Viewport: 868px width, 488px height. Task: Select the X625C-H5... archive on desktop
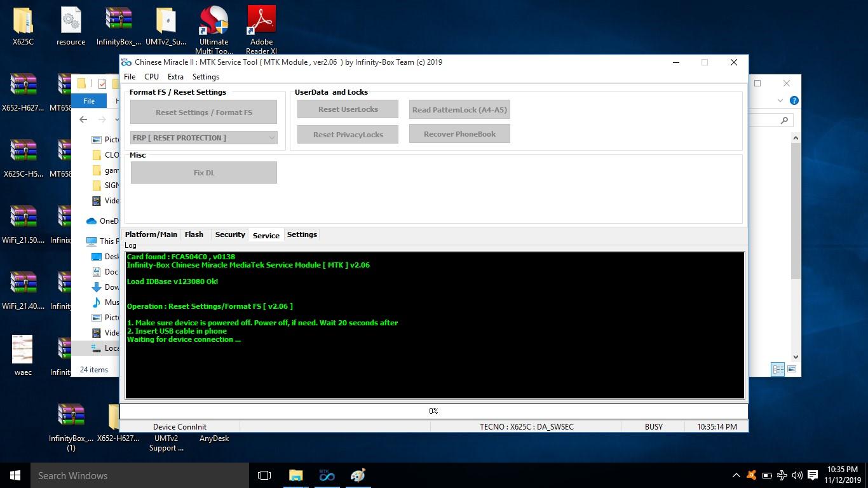(23, 159)
